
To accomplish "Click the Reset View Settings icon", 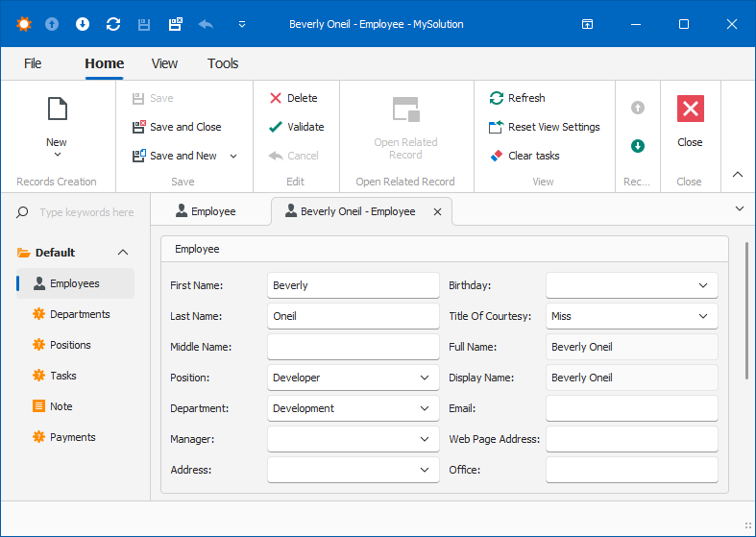I will [496, 127].
